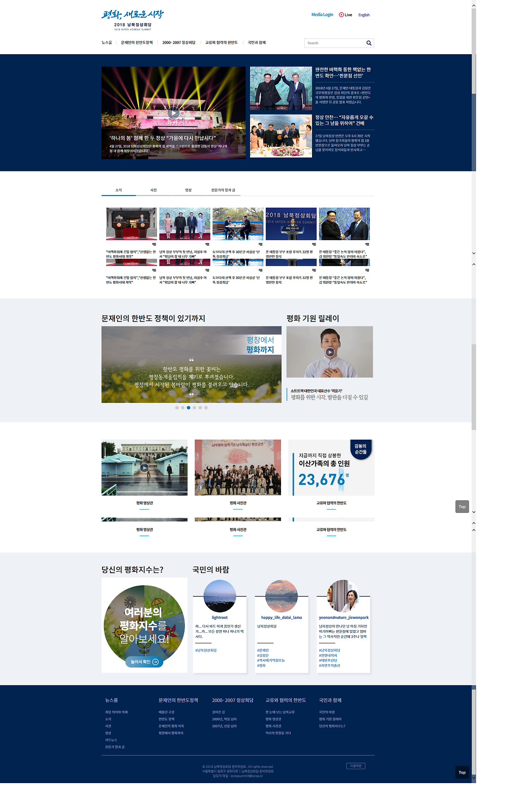Open the Live broadcast link

[x=346, y=15]
